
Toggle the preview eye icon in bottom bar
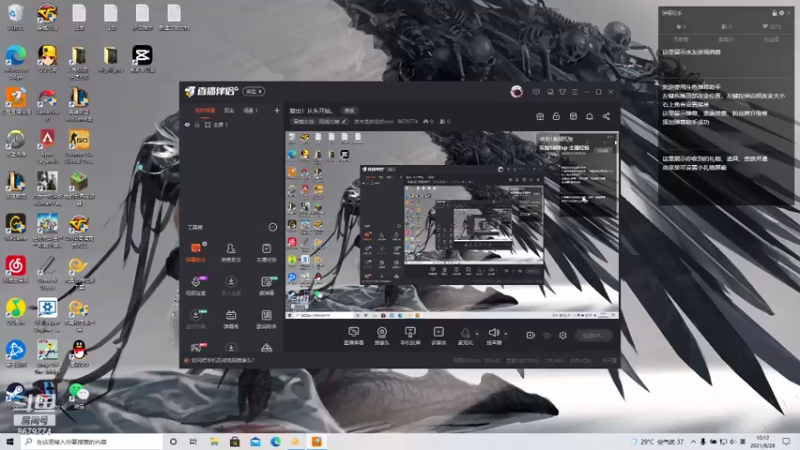[x=547, y=335]
